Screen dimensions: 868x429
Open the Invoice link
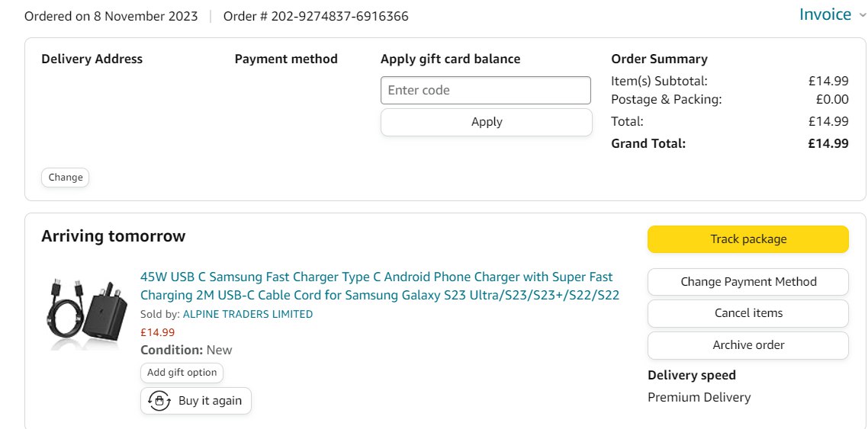pos(825,14)
